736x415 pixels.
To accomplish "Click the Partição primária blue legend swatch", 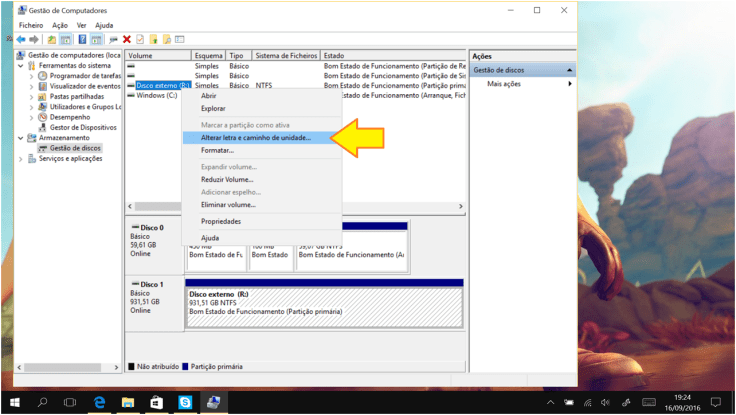I will tap(185, 368).
